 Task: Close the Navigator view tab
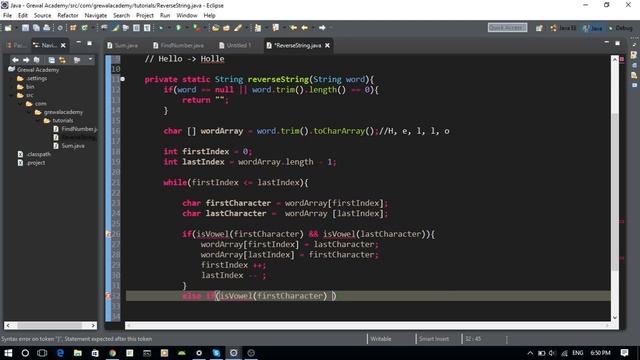click(63, 45)
